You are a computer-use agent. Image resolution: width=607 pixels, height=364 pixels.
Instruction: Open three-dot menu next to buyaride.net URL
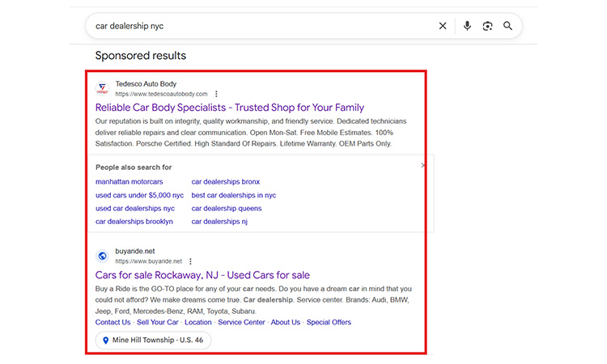click(x=190, y=261)
